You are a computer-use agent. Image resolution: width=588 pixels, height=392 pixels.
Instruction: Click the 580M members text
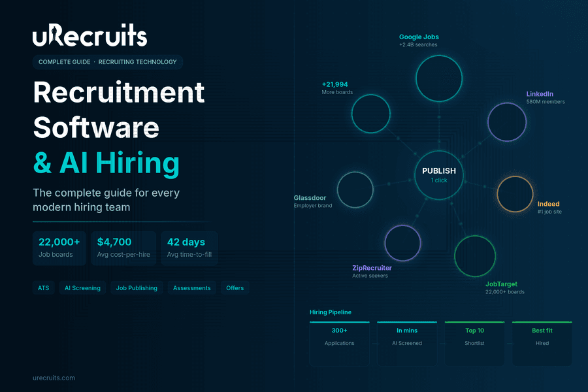click(x=546, y=102)
